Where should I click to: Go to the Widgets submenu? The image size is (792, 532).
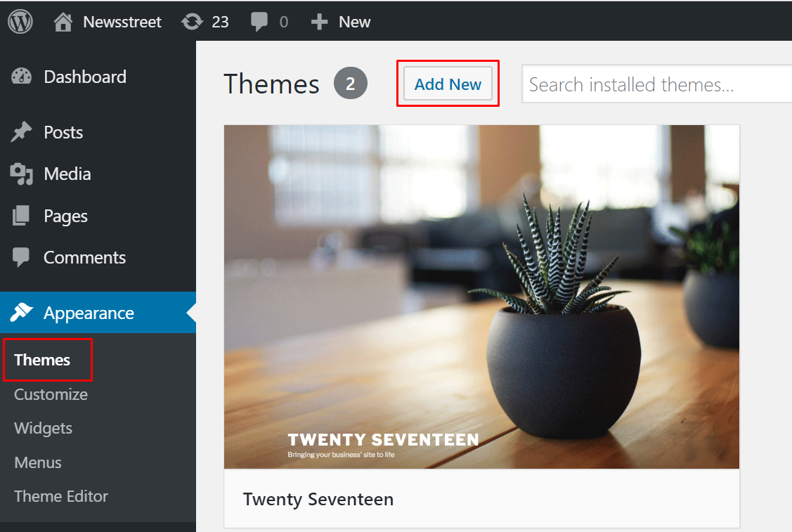43,428
